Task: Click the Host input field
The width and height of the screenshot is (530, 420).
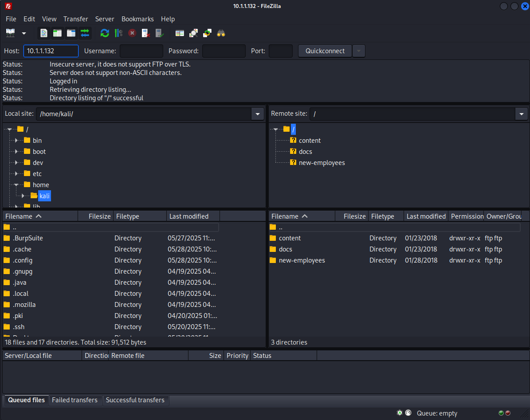Action: pos(51,51)
